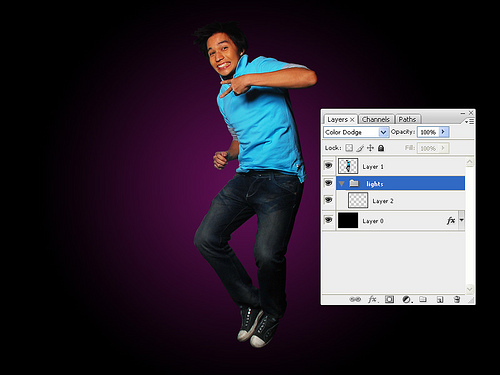Click the lights group folder icon
This screenshot has height=375, width=500.
354,183
